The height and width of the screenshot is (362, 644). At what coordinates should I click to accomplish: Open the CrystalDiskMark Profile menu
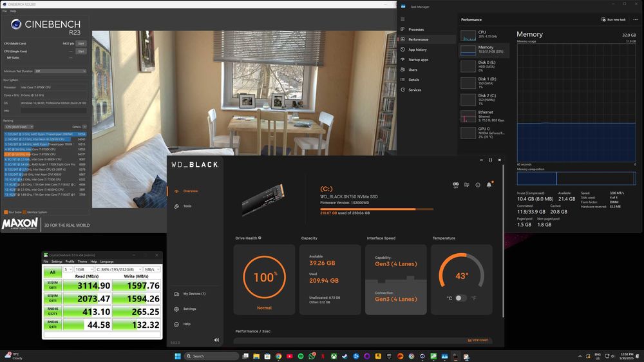click(x=70, y=262)
